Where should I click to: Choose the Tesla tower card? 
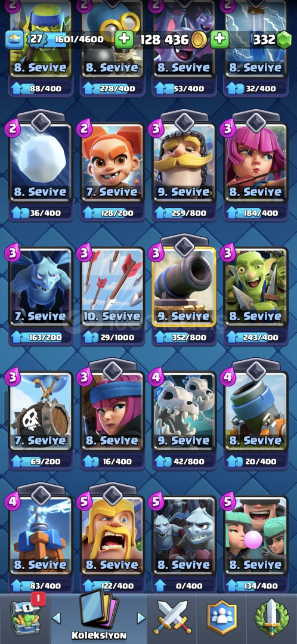[x=41, y=535]
